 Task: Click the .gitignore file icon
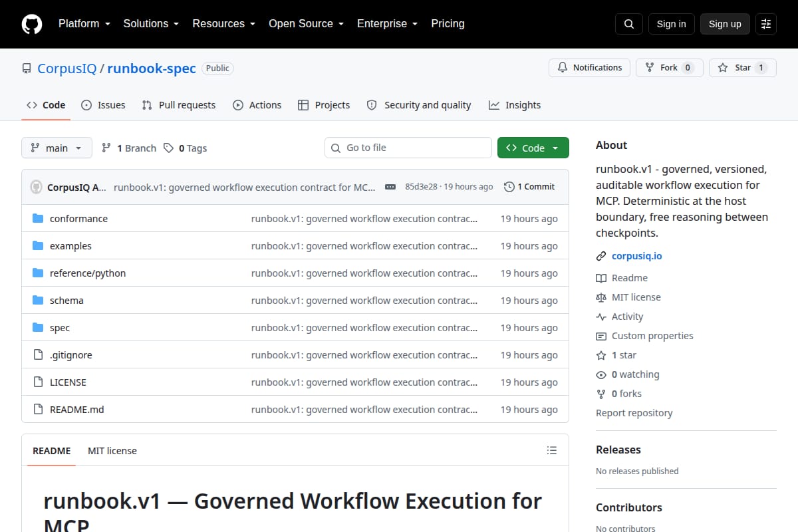38,354
